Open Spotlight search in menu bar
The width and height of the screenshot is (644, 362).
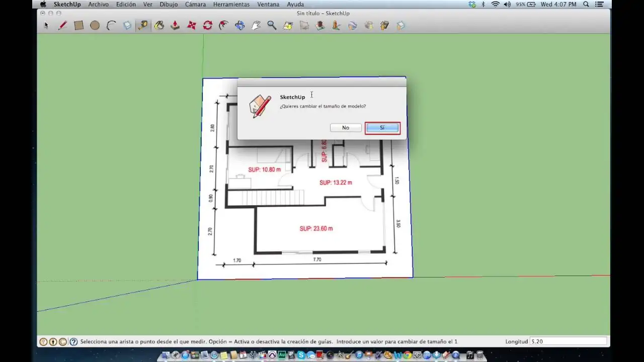click(586, 4)
